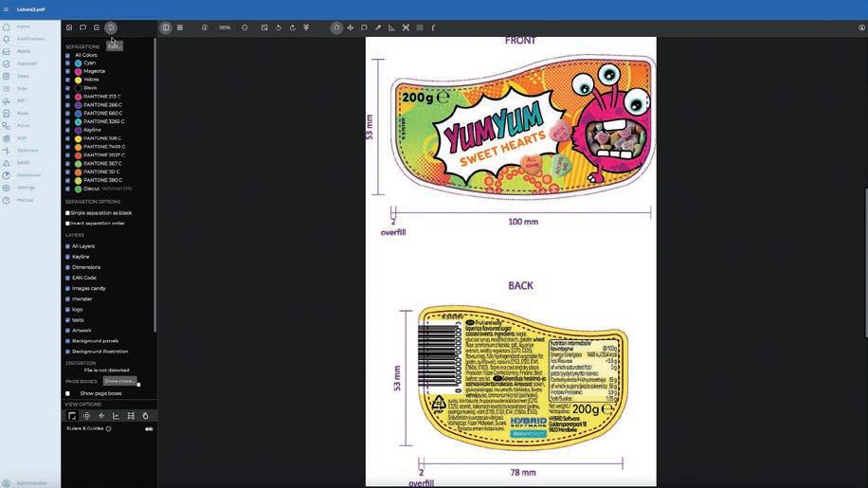Toggle the eye icon at top right

click(x=862, y=27)
